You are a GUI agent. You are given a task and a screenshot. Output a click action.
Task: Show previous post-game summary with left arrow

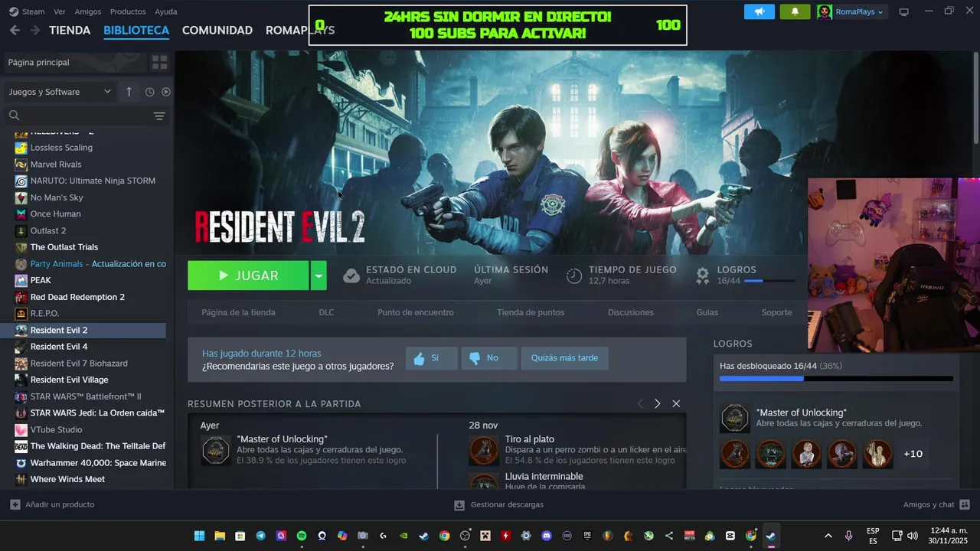[x=640, y=403]
